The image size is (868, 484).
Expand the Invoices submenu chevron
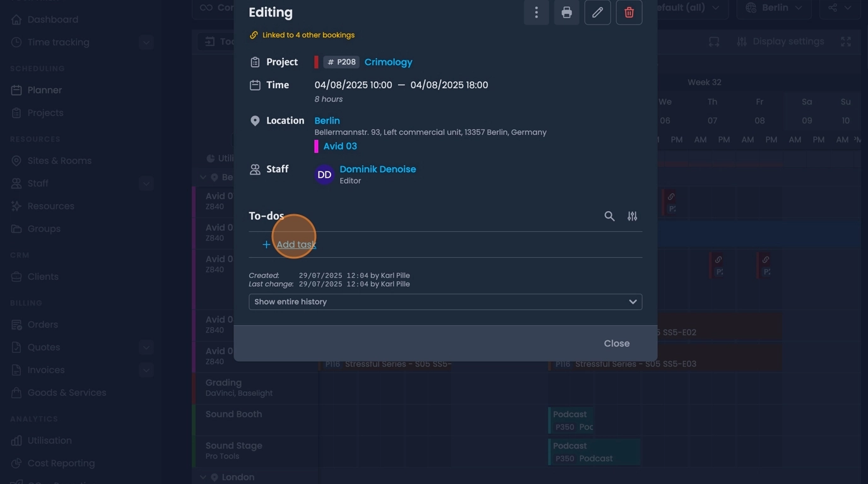pyautogui.click(x=146, y=370)
